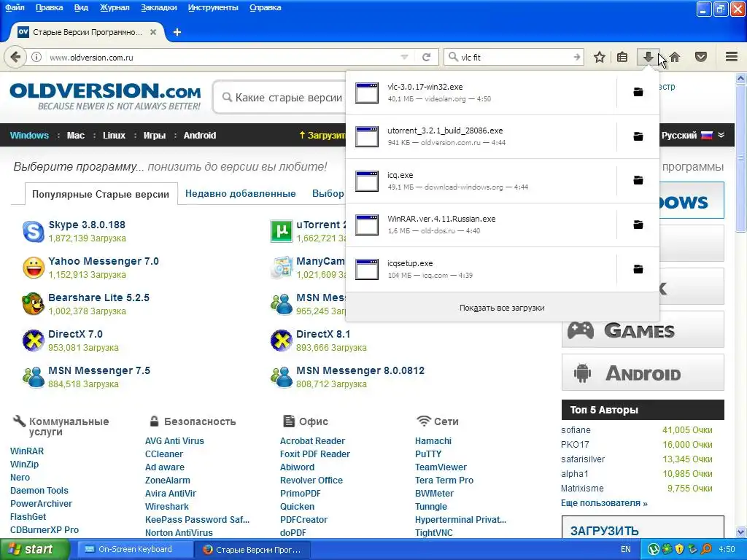Expand the address bar history dropdown
The height and width of the screenshot is (560, 747).
[404, 57]
